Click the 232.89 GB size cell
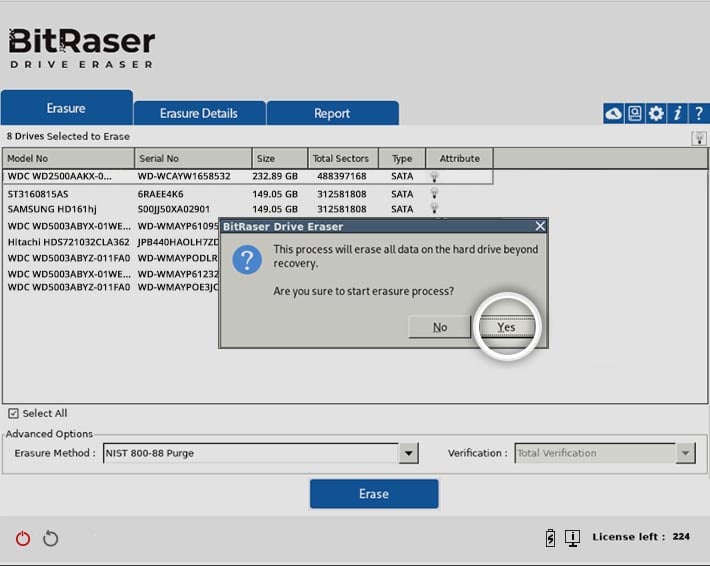The image size is (710, 566). (x=275, y=176)
